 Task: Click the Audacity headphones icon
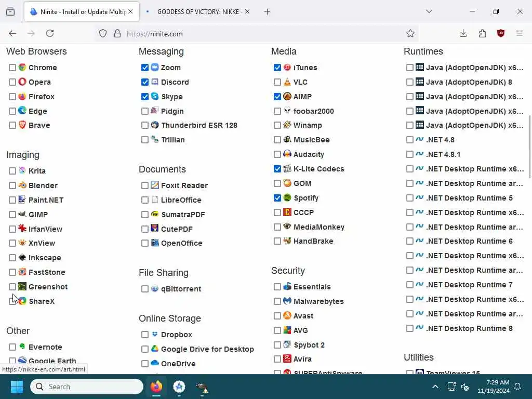coord(287,154)
